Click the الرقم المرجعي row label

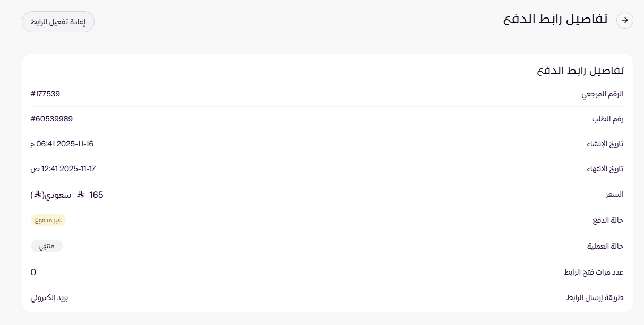point(602,94)
